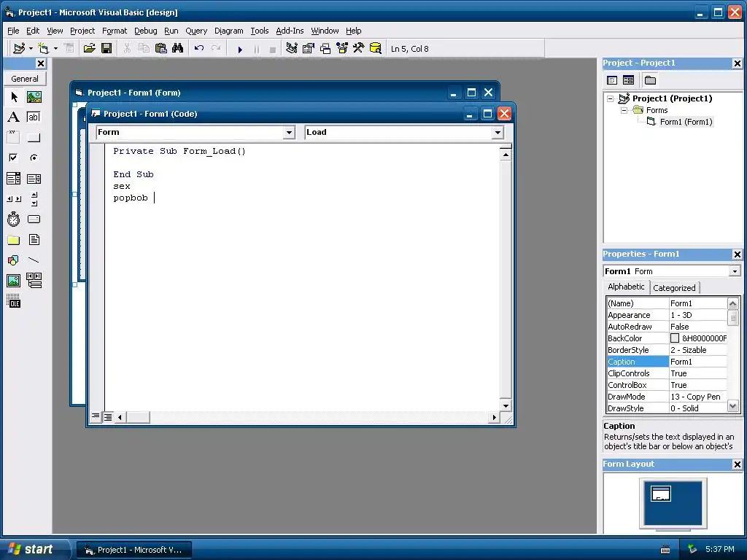Select the Pointer tool in toolbox
The height and width of the screenshot is (560, 747).
coord(14,97)
